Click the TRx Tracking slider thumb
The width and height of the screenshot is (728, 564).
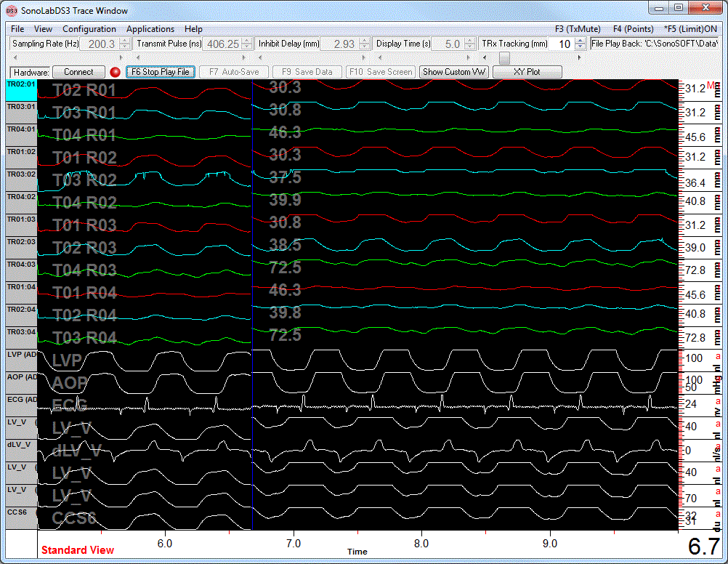point(504,58)
